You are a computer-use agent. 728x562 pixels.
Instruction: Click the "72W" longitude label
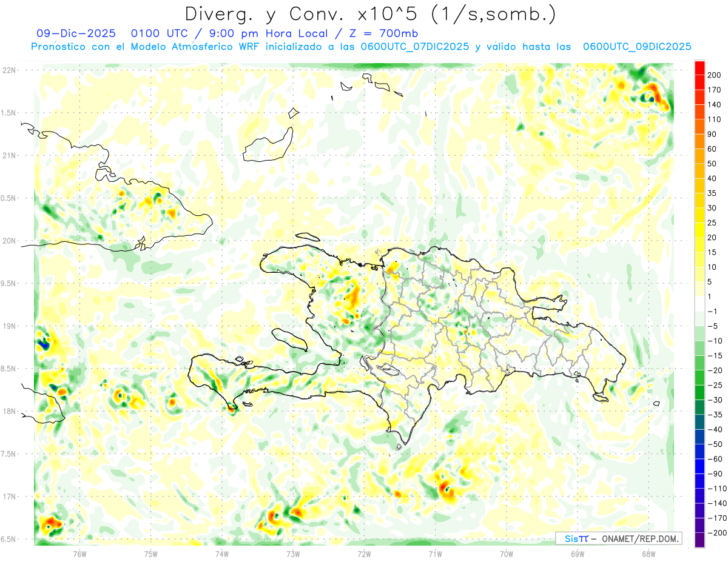click(x=364, y=554)
